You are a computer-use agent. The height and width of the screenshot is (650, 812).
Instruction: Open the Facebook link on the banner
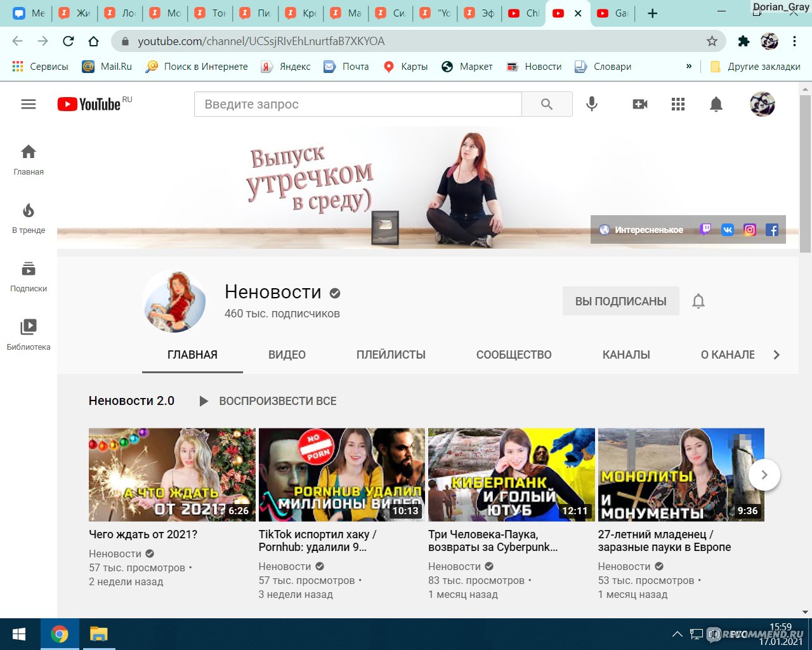pyautogui.click(x=772, y=230)
